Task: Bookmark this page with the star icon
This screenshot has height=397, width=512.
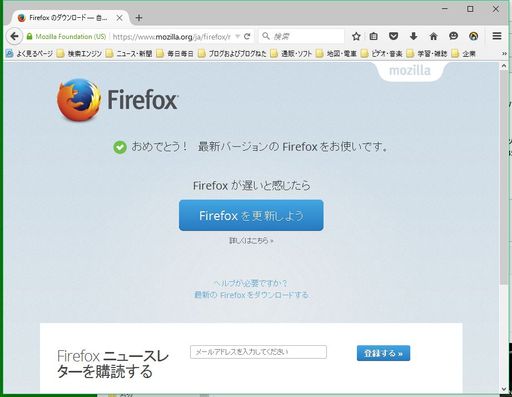Action: (x=356, y=36)
